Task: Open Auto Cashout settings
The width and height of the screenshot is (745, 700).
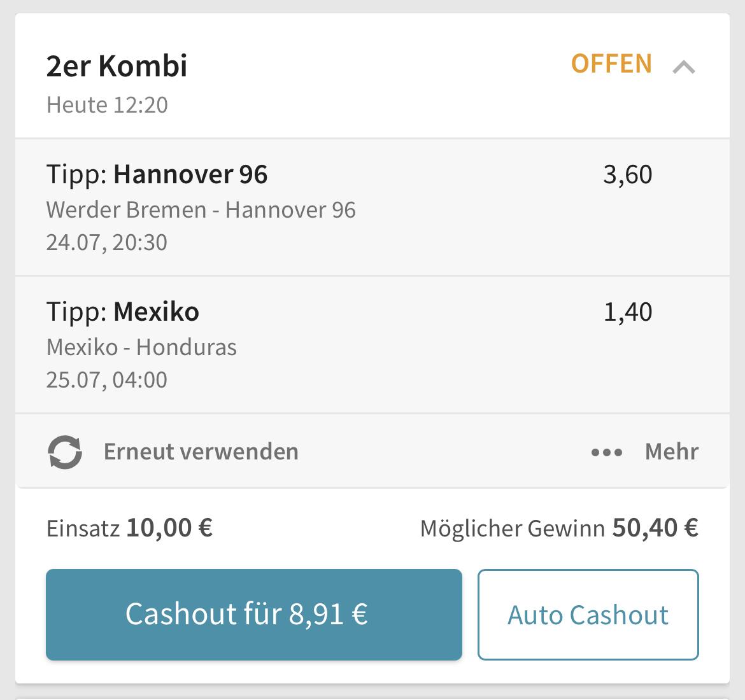Action: [x=588, y=614]
